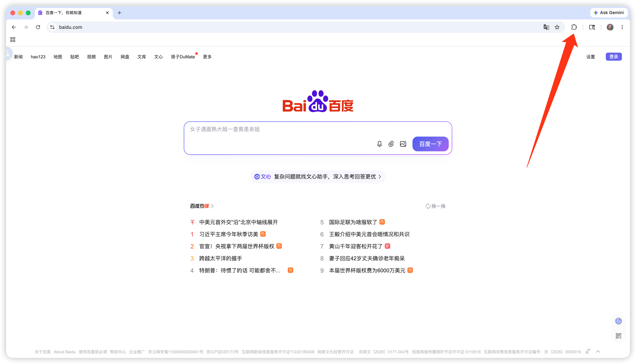This screenshot has height=364, width=636.
Task: Open the 搭子DuMate link
Action: click(x=183, y=57)
